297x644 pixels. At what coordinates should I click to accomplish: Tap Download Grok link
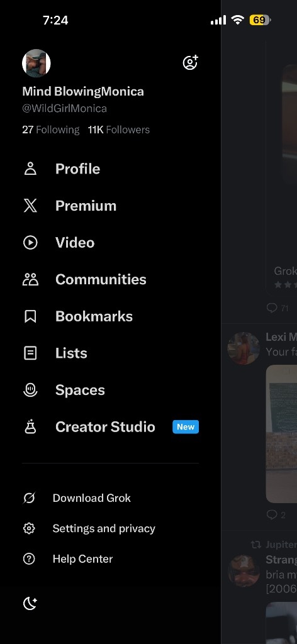[x=92, y=498]
